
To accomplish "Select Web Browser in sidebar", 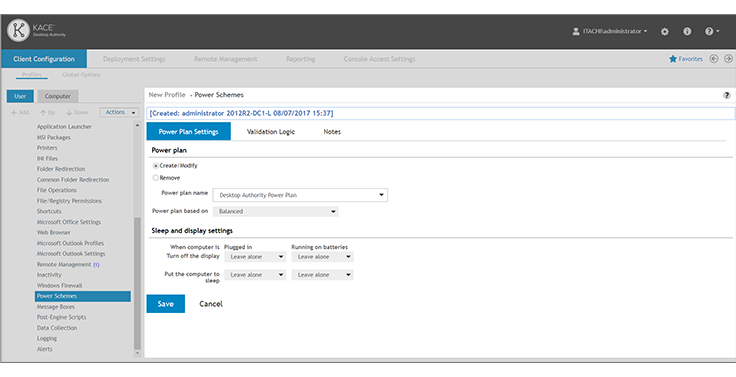I will 54,232.
